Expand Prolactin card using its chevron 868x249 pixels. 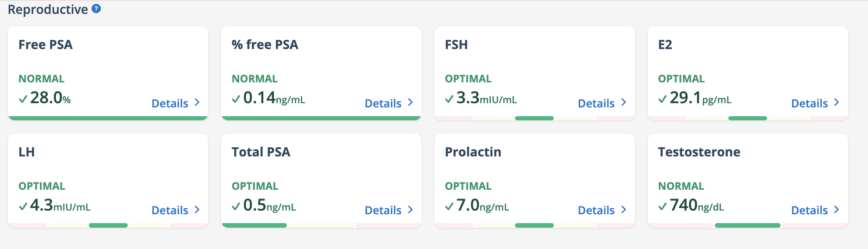[x=624, y=210]
